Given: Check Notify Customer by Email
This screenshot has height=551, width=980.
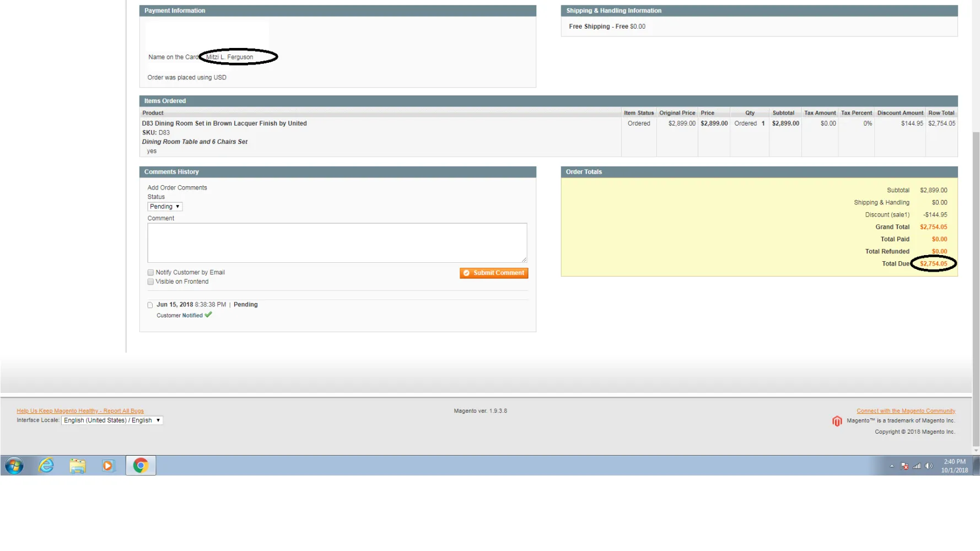Looking at the screenshot, I should (x=150, y=272).
